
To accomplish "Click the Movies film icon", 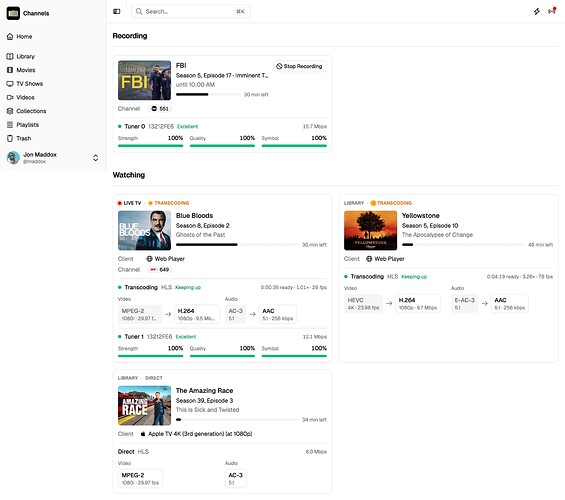I will click(10, 70).
